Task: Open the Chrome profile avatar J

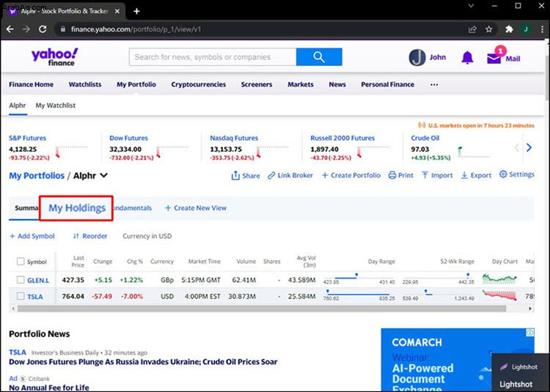Action: pyautogui.click(x=526, y=29)
